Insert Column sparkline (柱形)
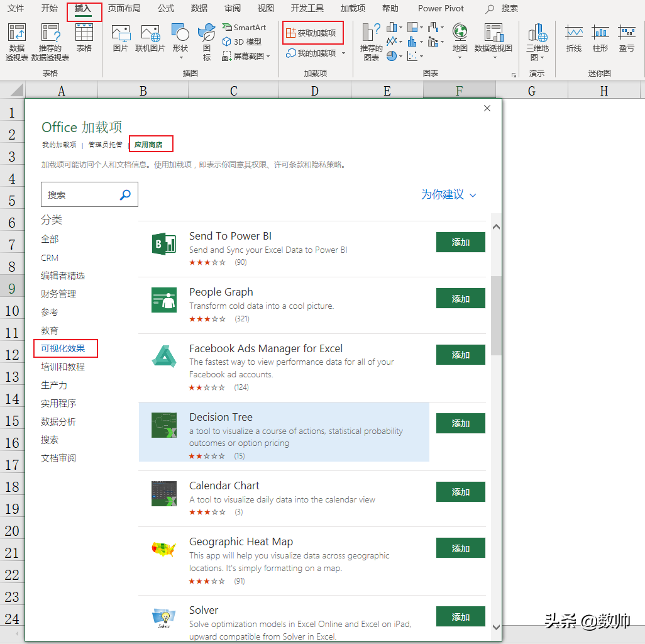645x644 pixels. 600,38
